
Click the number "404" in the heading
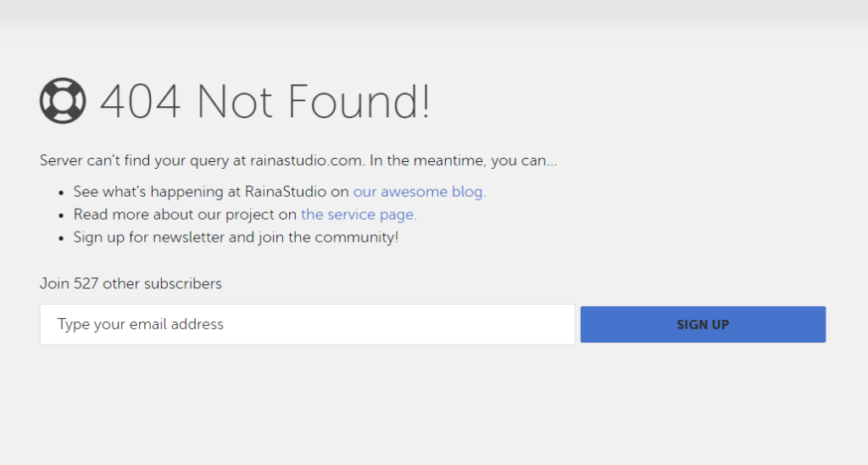click(141, 101)
